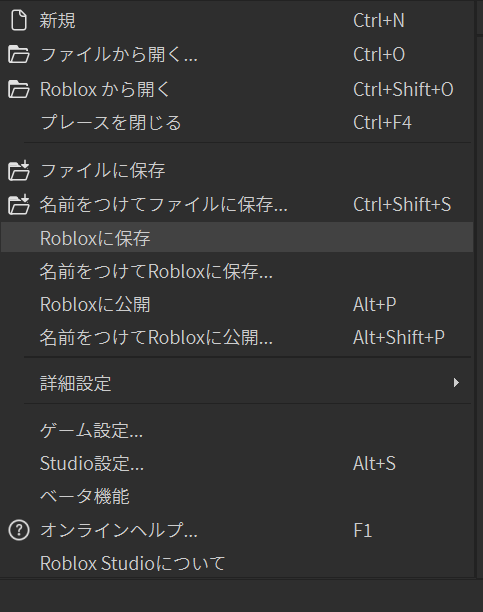Expand the 詳細設定 submenu arrow

(456, 383)
